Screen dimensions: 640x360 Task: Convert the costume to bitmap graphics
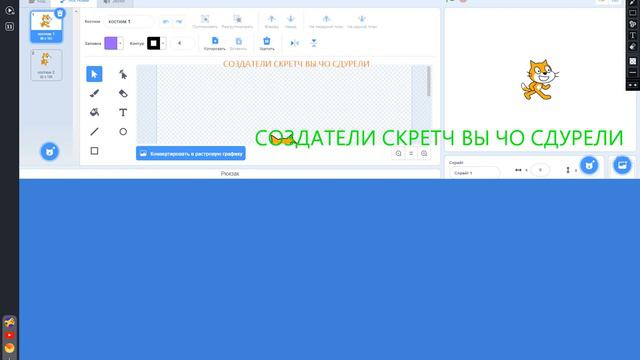[191, 153]
